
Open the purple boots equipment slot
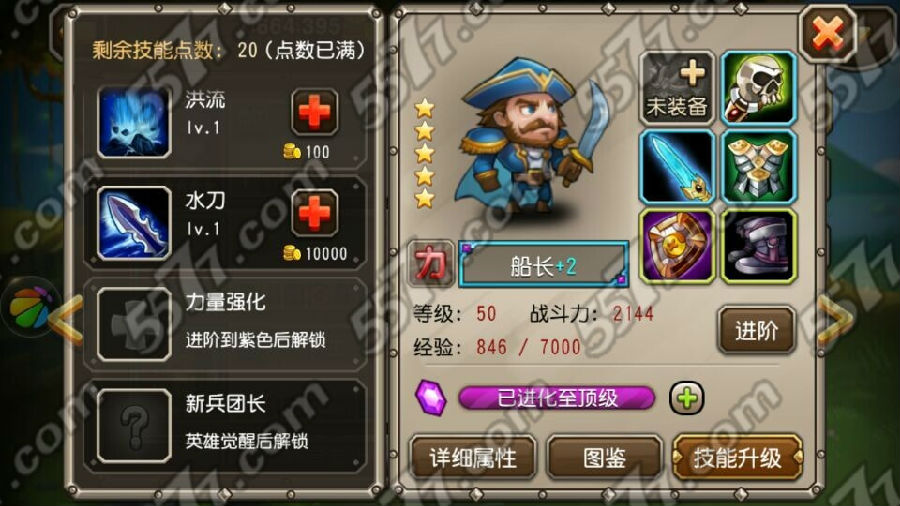click(x=758, y=246)
